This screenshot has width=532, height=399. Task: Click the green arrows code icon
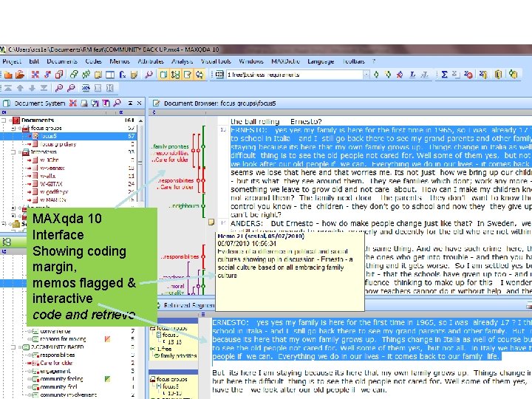tap(86, 75)
